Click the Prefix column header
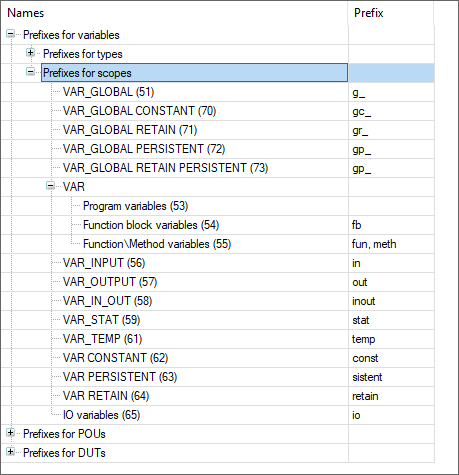 click(391, 13)
